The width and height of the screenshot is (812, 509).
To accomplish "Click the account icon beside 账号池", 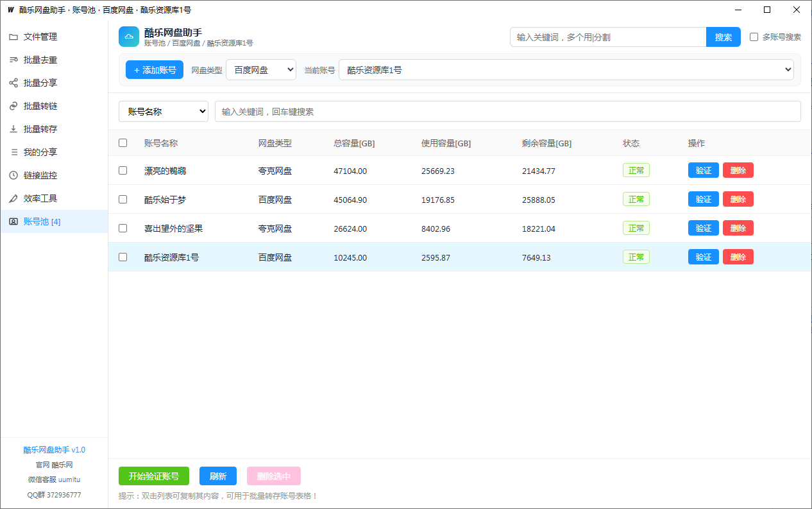I will 13,221.
